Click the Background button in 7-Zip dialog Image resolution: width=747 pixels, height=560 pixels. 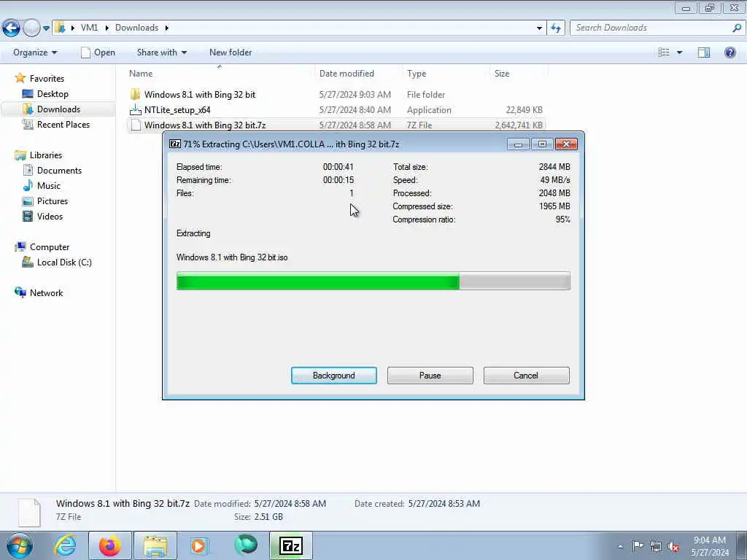[333, 376]
